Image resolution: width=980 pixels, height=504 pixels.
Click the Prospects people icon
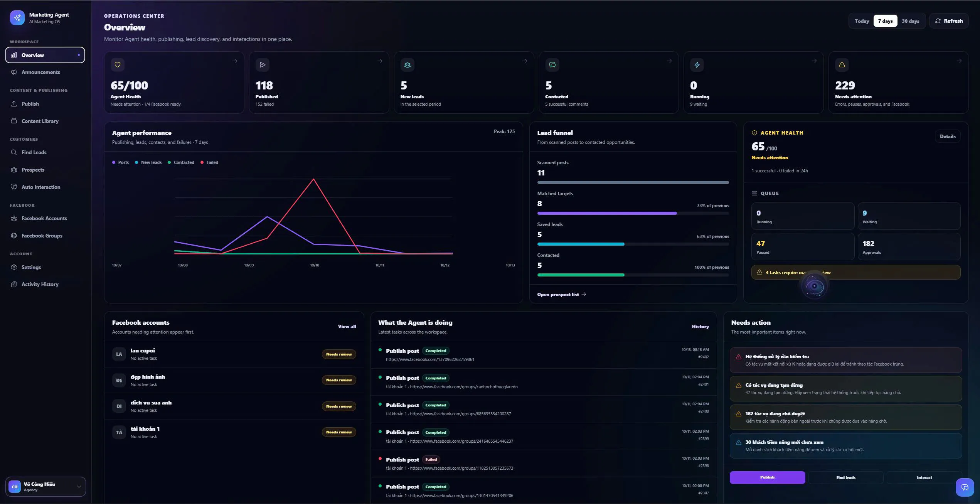click(14, 170)
